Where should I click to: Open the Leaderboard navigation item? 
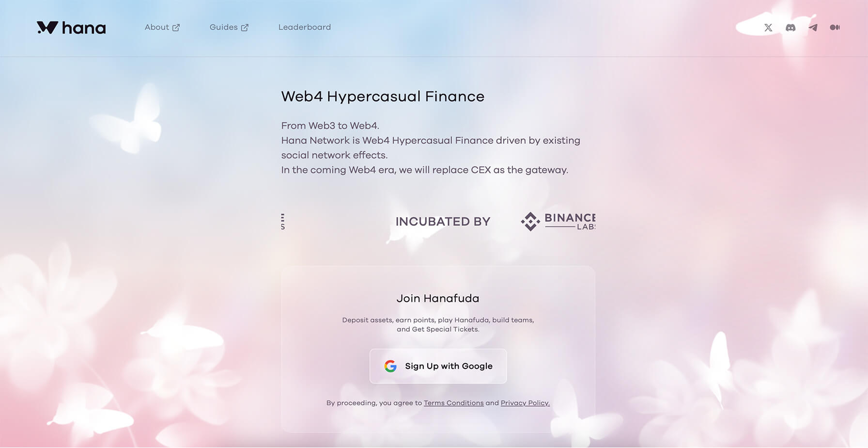(x=304, y=27)
